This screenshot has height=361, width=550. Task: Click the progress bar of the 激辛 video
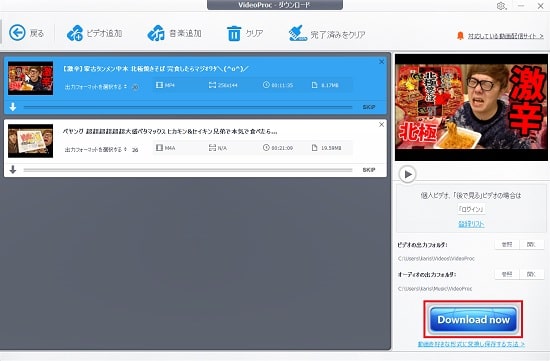click(188, 107)
